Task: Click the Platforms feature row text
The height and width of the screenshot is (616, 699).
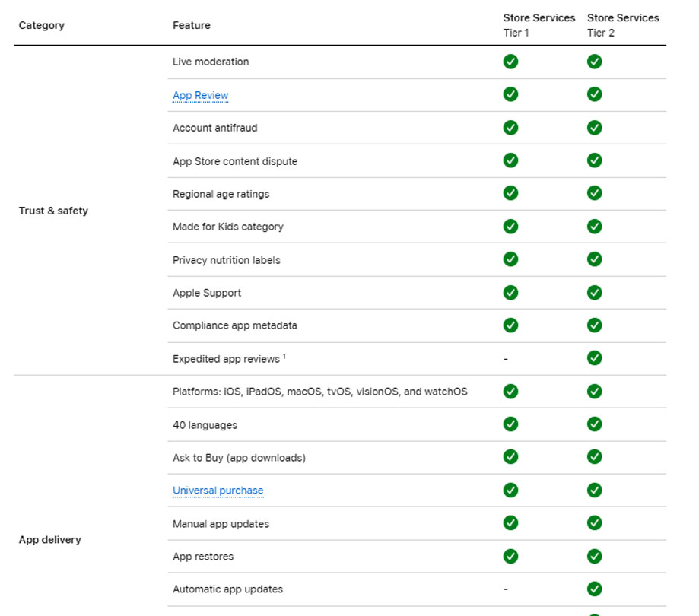Action: pyautogui.click(x=320, y=392)
